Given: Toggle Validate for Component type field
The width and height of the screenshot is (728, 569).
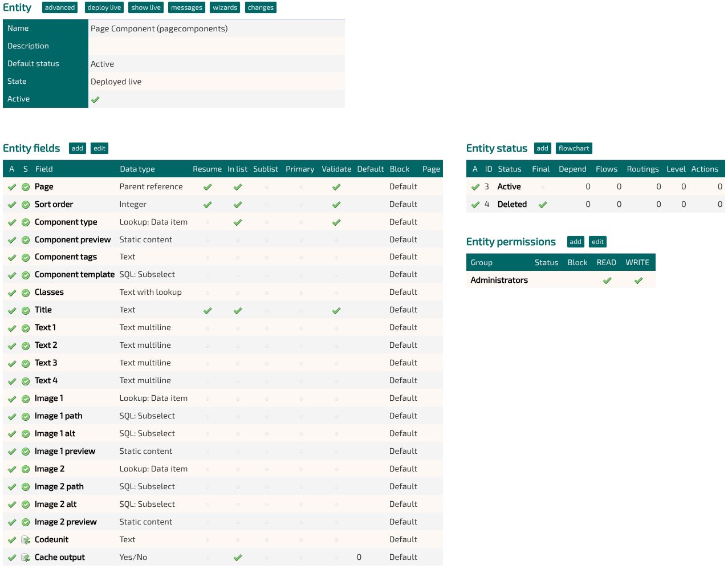Looking at the screenshot, I should (336, 222).
